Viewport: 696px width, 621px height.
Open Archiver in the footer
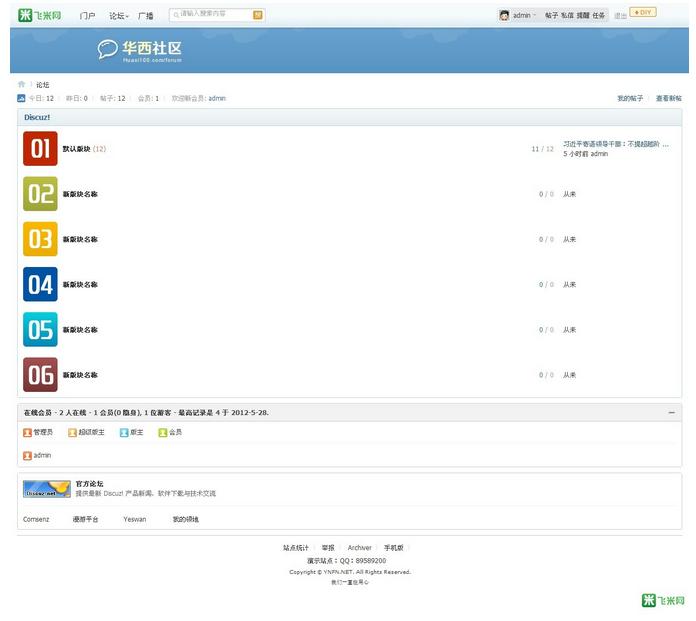click(x=360, y=548)
